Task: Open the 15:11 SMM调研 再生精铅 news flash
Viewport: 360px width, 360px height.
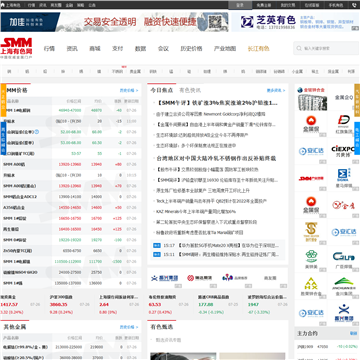Action: click(x=228, y=254)
